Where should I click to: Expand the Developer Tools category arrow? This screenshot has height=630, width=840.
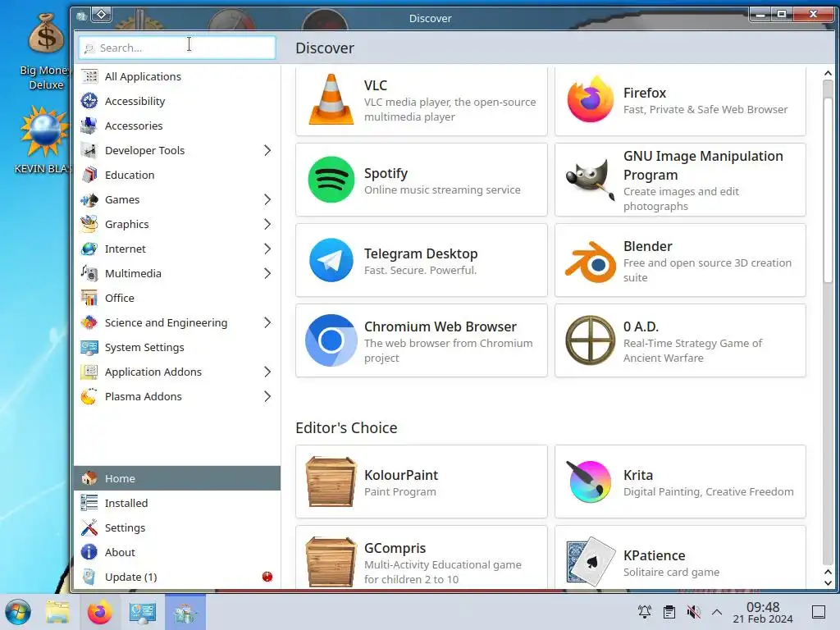click(267, 151)
